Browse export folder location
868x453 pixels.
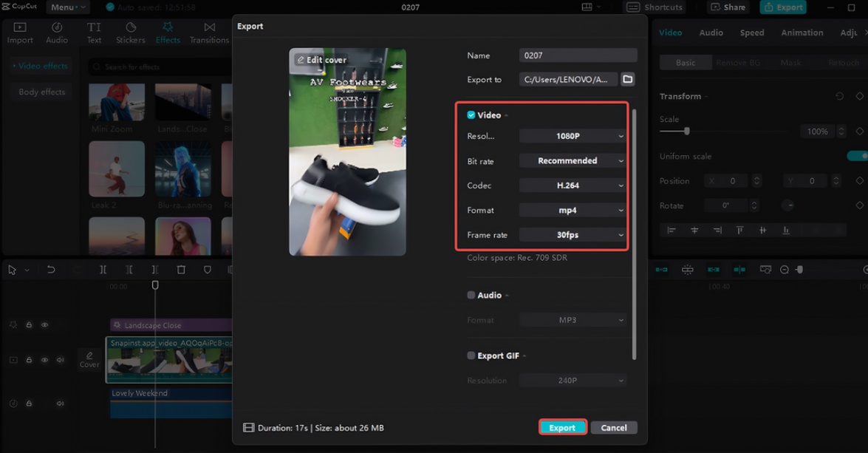(628, 79)
